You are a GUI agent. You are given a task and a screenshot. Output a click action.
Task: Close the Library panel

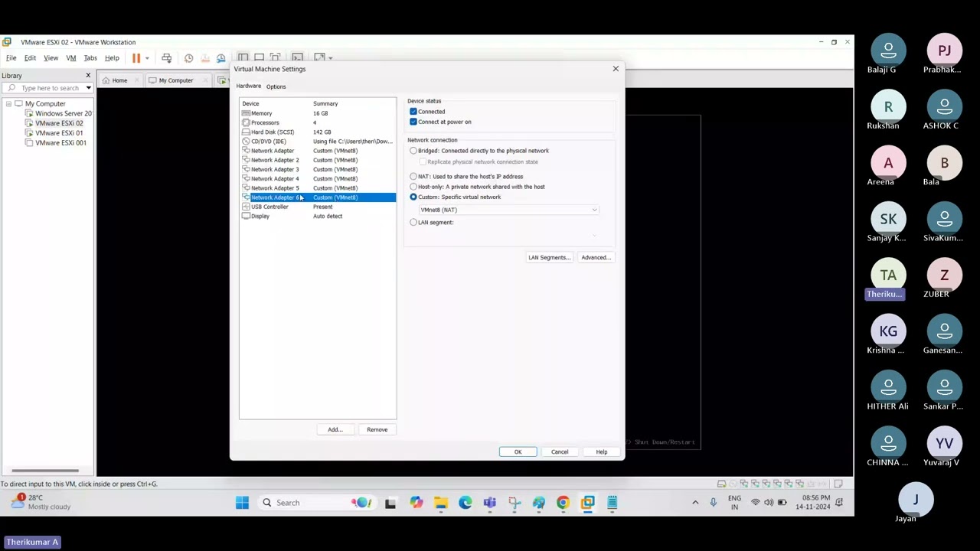click(x=88, y=76)
